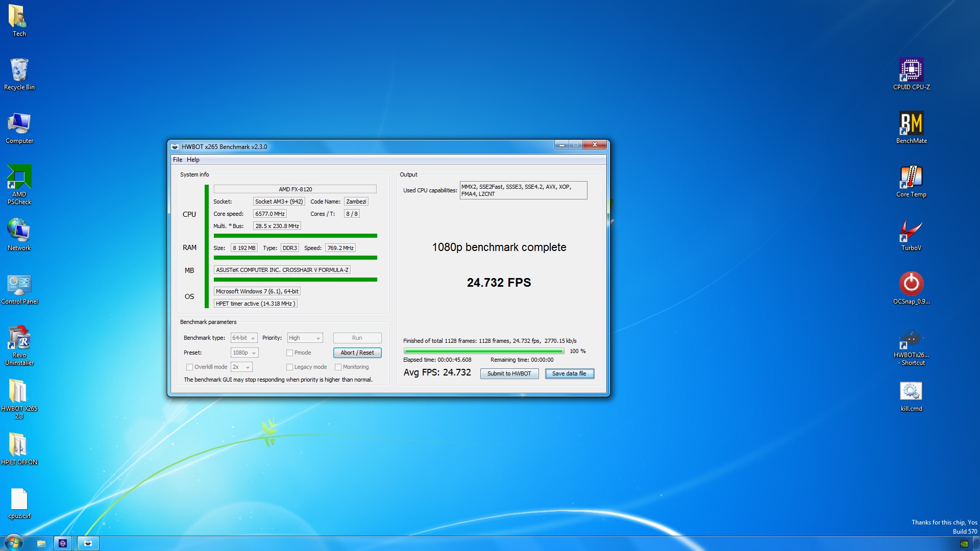Open the Preset 1080p dropdown
This screenshot has width=980, height=551.
244,353
